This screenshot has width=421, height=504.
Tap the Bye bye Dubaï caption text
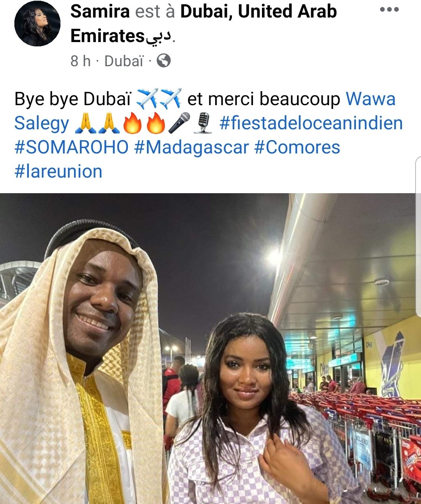click(73, 99)
